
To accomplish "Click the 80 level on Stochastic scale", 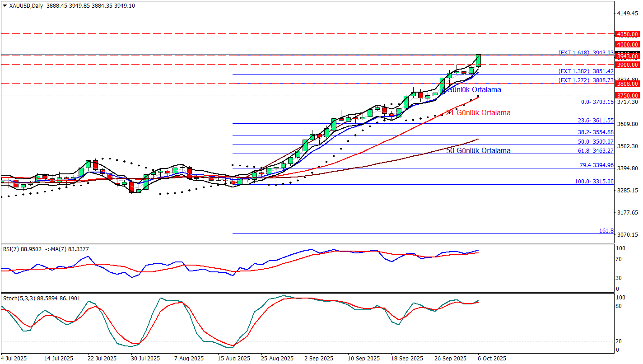I will click(620, 306).
